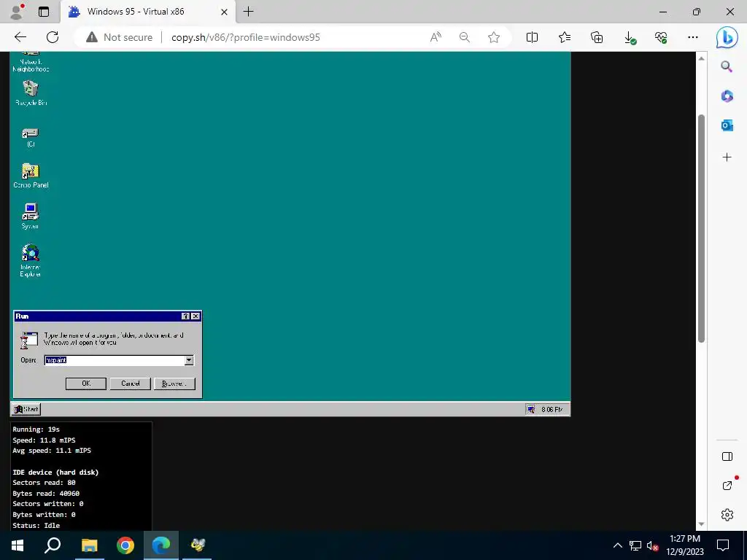Launch Internet Explorer from the desktop
Image resolution: width=747 pixels, height=560 pixels.
tap(30, 260)
